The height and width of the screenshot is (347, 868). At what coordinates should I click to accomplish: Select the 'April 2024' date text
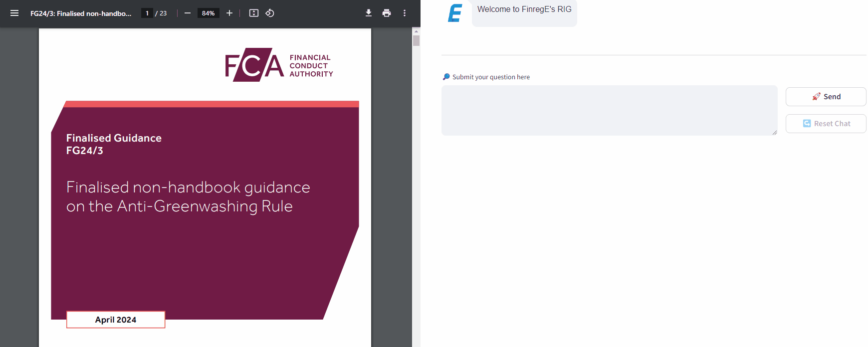pos(116,320)
